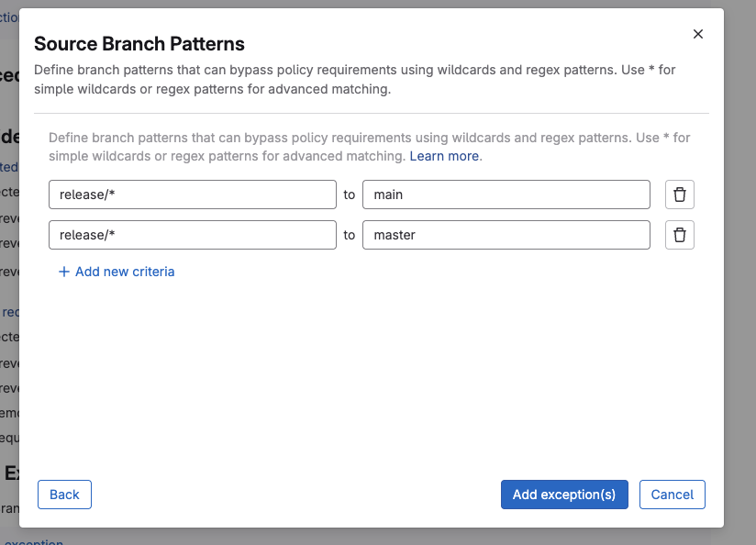Go back with the Back button
This screenshot has height=545, width=756.
coord(64,495)
